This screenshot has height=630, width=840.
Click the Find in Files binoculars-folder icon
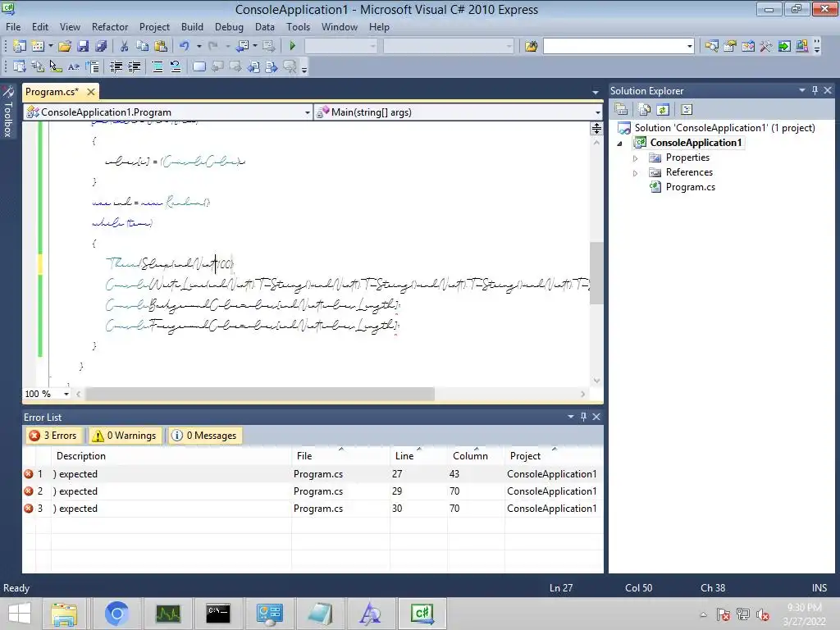531,46
